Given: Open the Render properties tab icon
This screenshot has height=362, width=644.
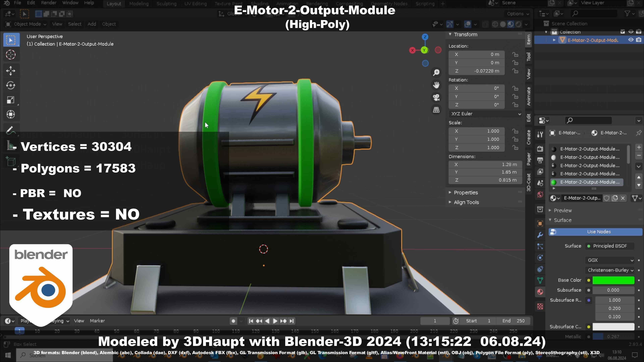Looking at the screenshot, I should (x=540, y=149).
